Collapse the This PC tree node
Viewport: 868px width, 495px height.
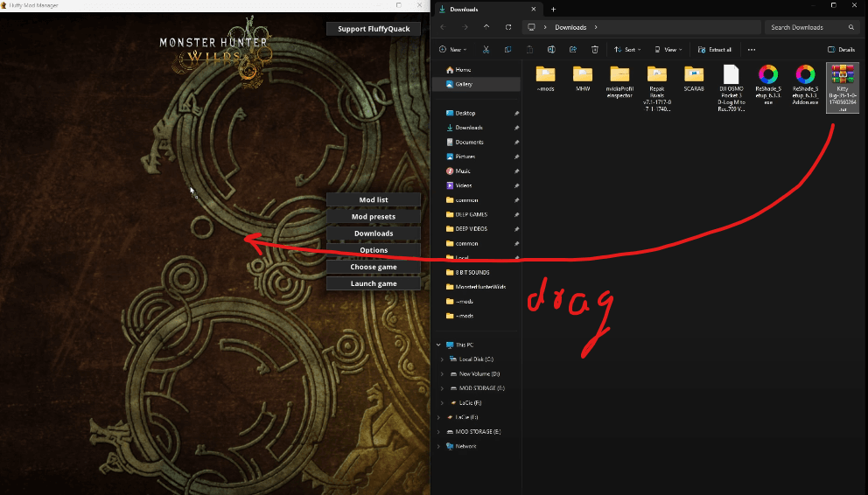pos(438,345)
